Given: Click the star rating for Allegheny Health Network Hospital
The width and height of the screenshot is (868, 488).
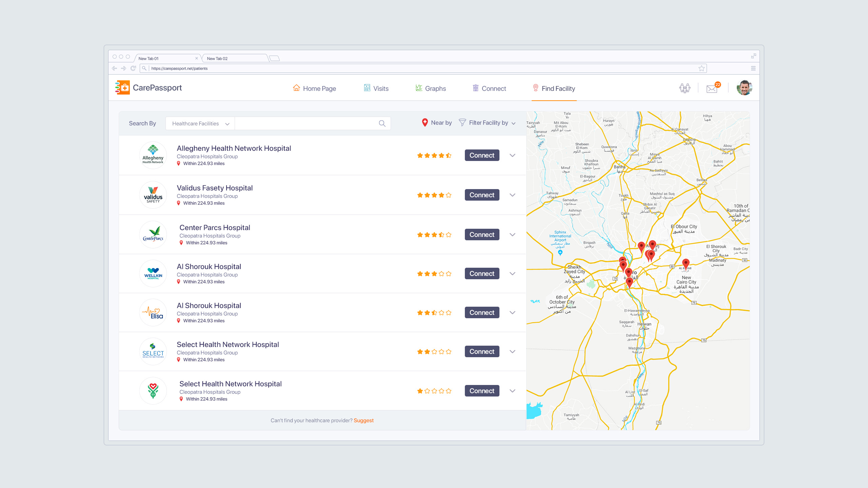Looking at the screenshot, I should click(434, 156).
